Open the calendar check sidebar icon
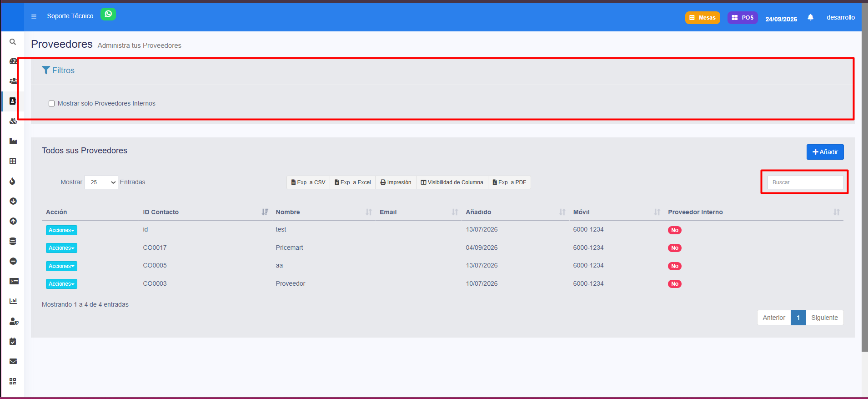This screenshot has height=399, width=868. click(13, 341)
